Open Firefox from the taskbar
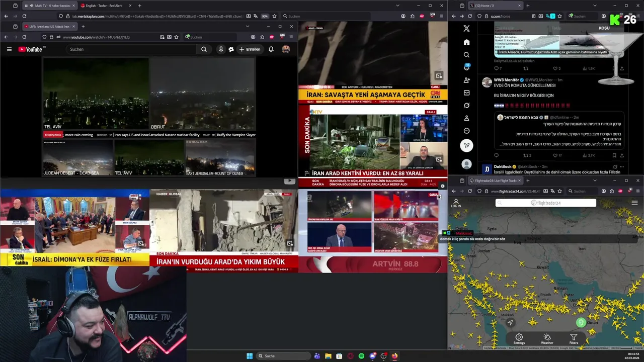Image resolution: width=644 pixels, height=362 pixels. pyautogui.click(x=394, y=356)
